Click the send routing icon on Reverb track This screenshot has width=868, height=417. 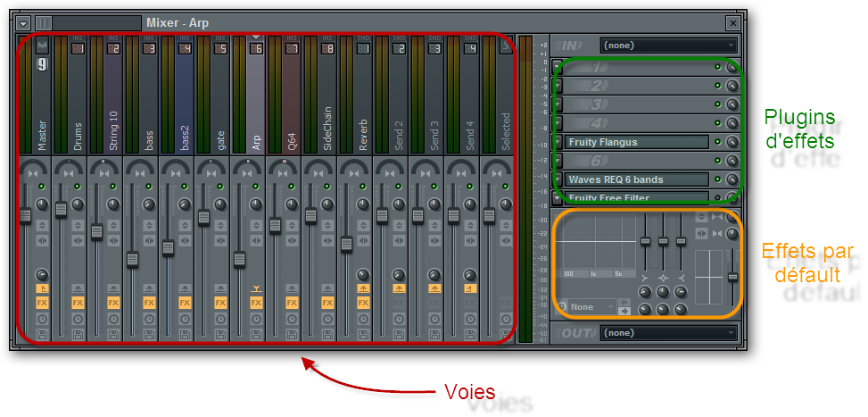coord(363,288)
